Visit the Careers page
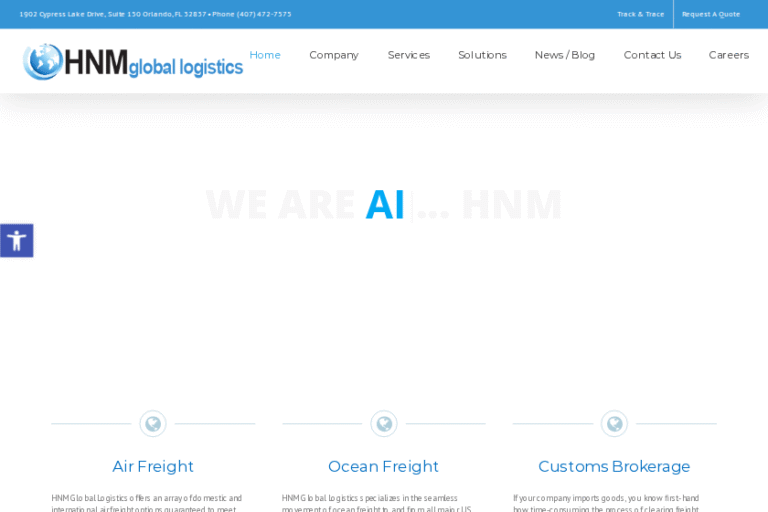The height and width of the screenshot is (512, 768). point(729,55)
